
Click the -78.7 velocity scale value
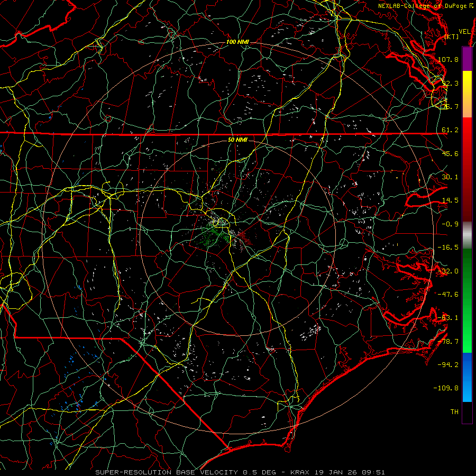(x=448, y=342)
